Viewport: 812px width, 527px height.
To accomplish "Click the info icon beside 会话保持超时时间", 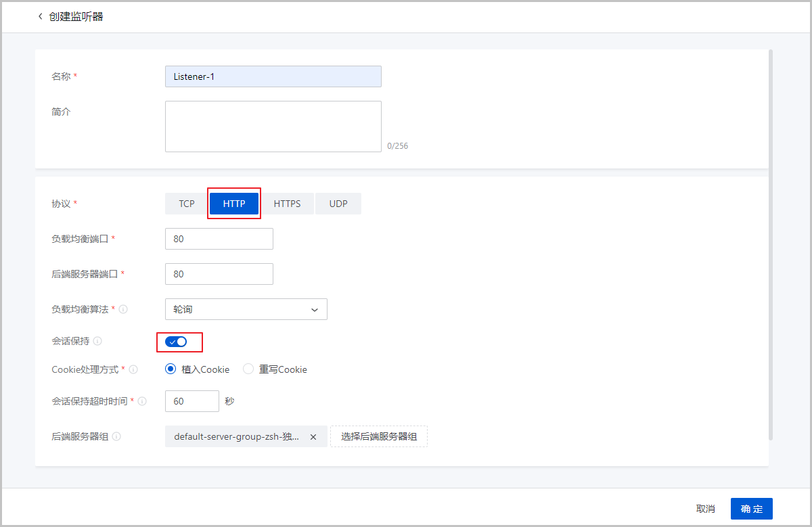I will (x=142, y=401).
